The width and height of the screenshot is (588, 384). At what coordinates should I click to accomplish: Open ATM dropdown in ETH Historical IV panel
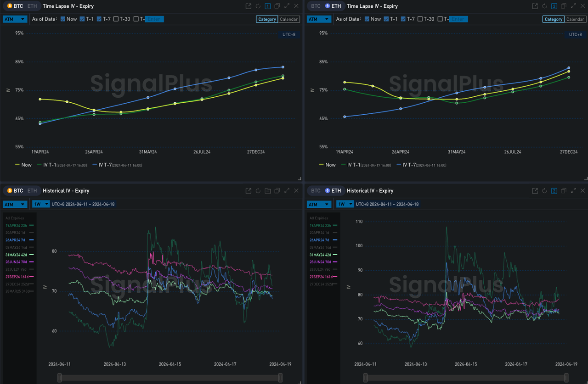point(319,204)
